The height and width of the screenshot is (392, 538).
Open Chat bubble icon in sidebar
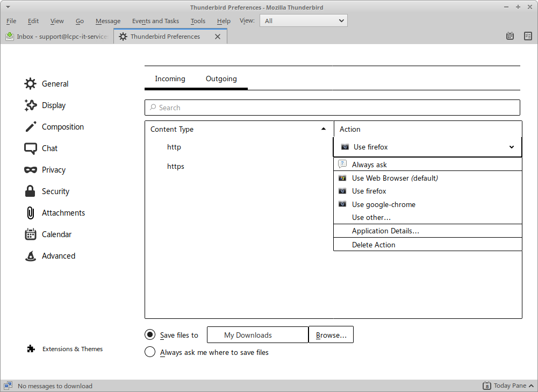coord(30,148)
